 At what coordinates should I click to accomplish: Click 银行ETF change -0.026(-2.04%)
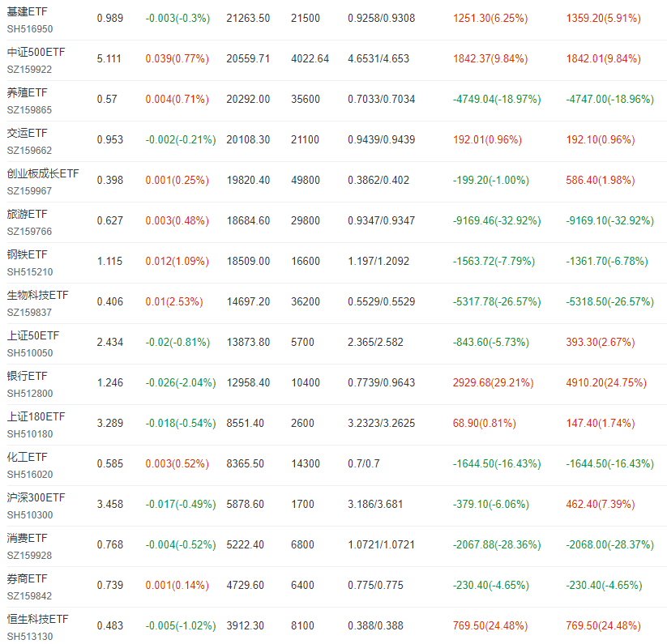pyautogui.click(x=181, y=382)
